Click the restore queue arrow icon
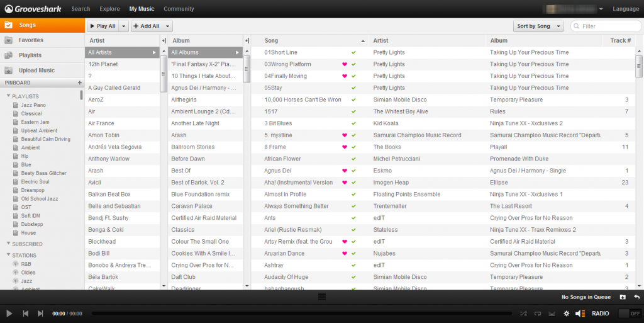The width and height of the screenshot is (644, 323). (636, 297)
